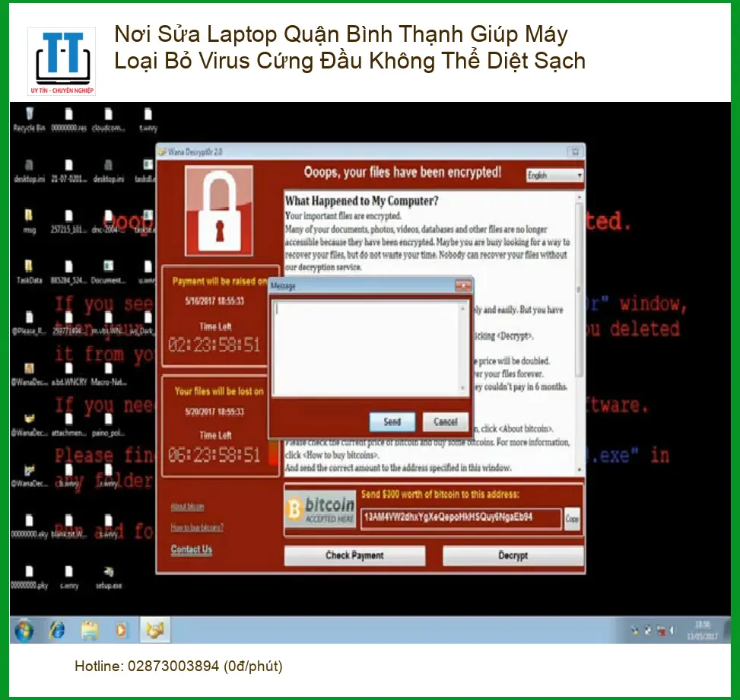
Task: Click the Contact Us link
Action: (x=191, y=549)
